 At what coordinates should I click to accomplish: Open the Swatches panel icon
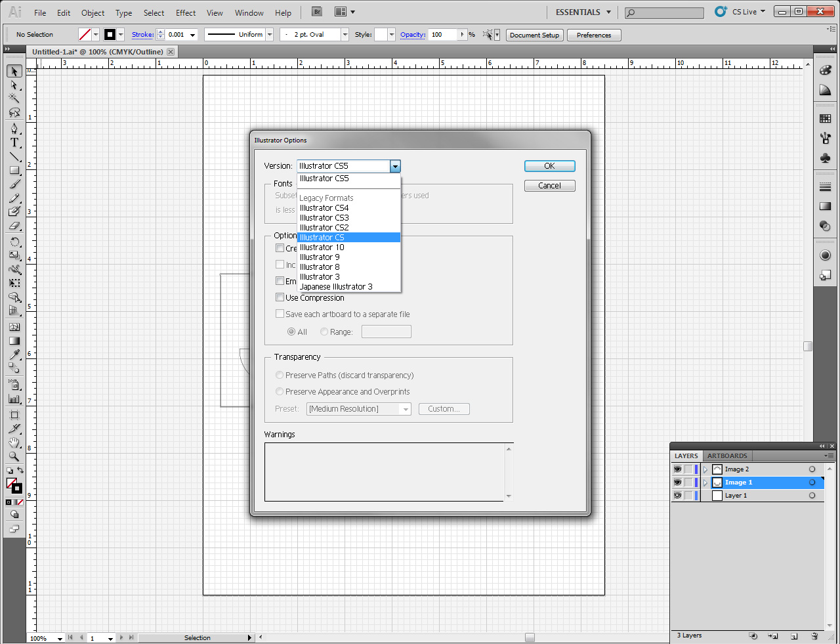click(826, 119)
